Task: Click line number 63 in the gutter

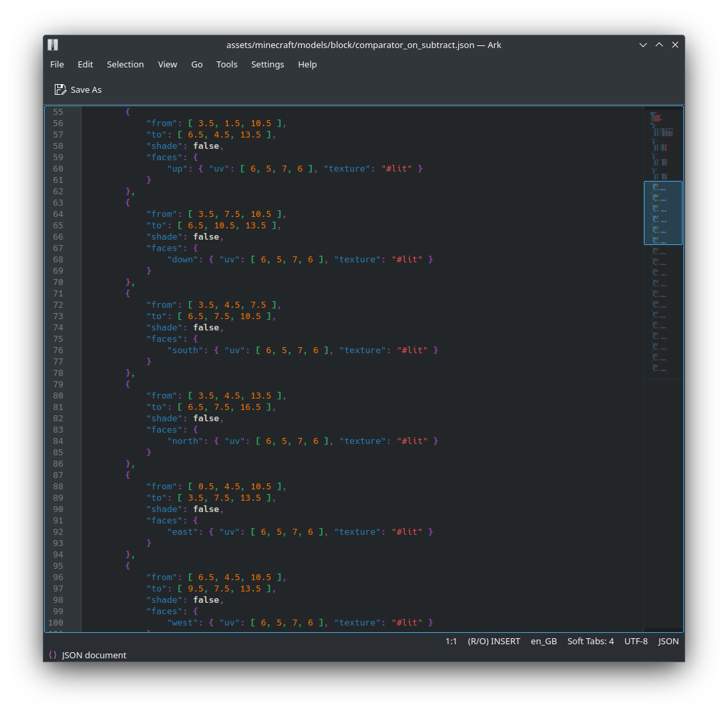Action: pyautogui.click(x=58, y=203)
